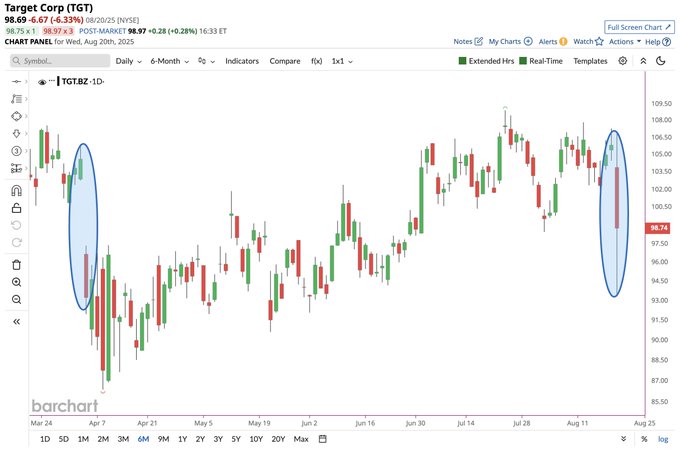The width and height of the screenshot is (680, 452).
Task: Select the 3M time range
Action: [x=123, y=439]
